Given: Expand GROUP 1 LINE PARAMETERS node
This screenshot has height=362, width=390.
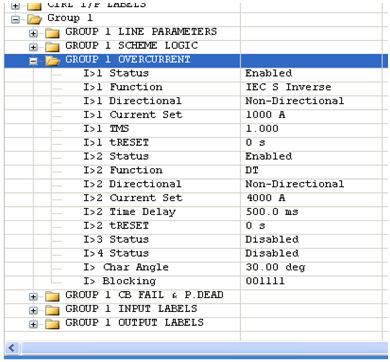Looking at the screenshot, I should tap(33, 33).
